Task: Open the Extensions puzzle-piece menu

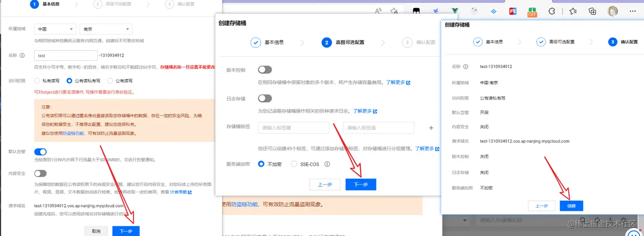Action: pyautogui.click(x=552, y=11)
